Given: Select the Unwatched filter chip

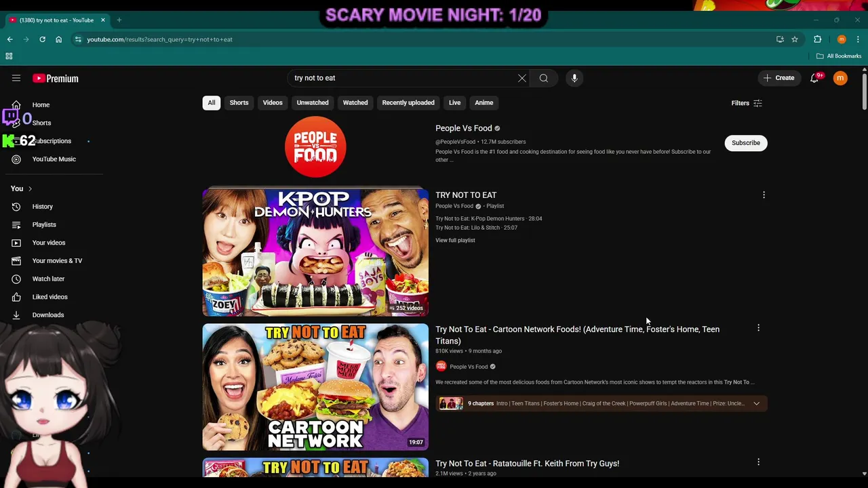Looking at the screenshot, I should [313, 103].
